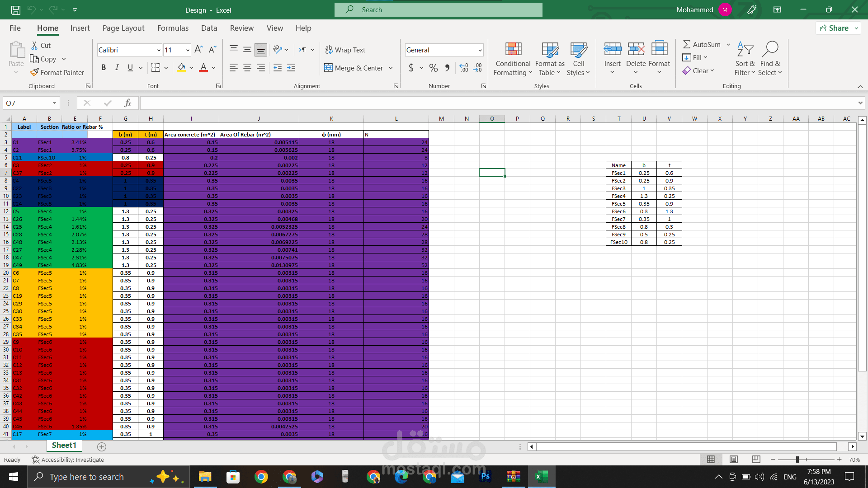Screen dimensions: 868x488
Task: Click the Percent Style icon
Action: pyautogui.click(x=433, y=68)
